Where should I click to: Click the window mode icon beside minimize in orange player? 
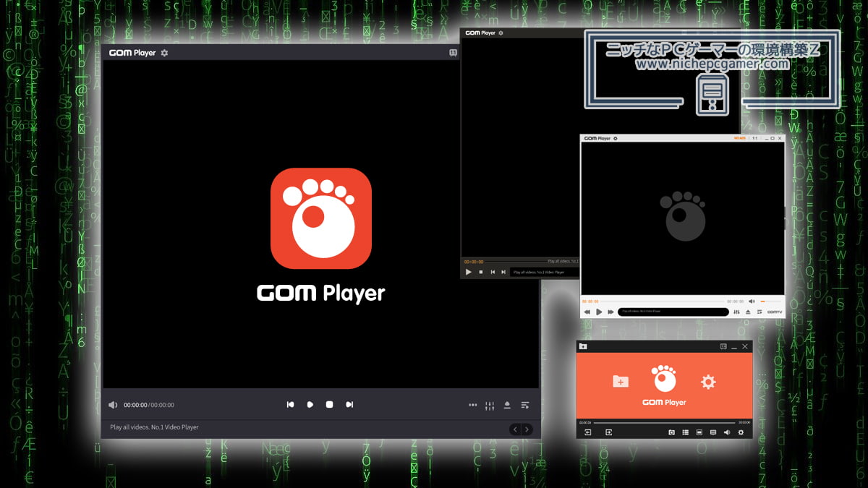pos(723,347)
